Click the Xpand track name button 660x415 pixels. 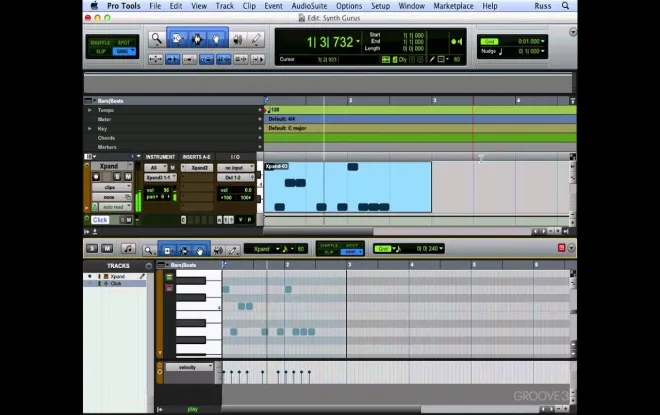tap(111, 166)
